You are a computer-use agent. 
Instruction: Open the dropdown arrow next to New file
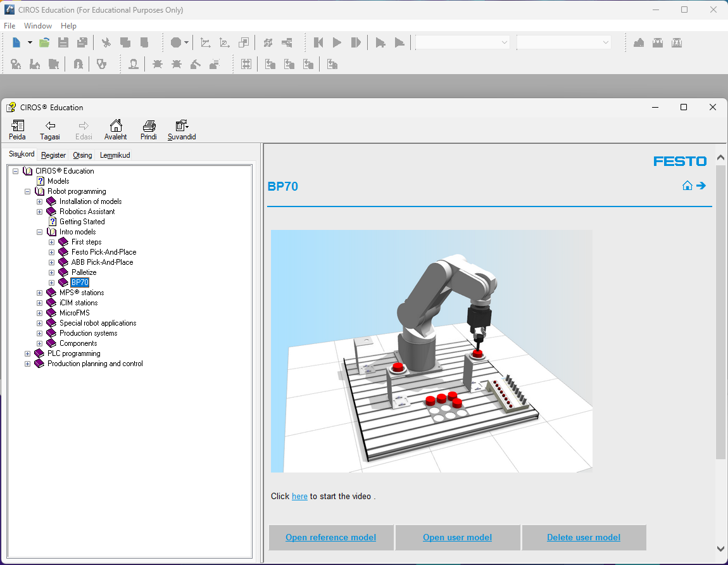(x=30, y=42)
